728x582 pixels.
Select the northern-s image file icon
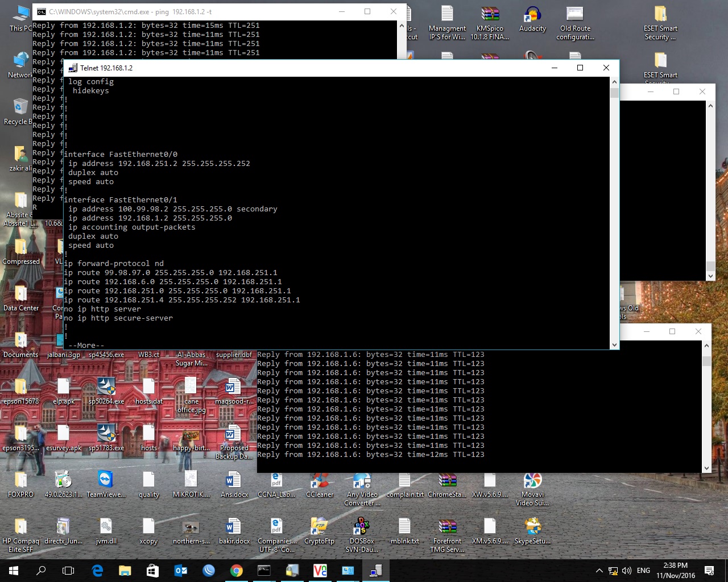point(192,531)
